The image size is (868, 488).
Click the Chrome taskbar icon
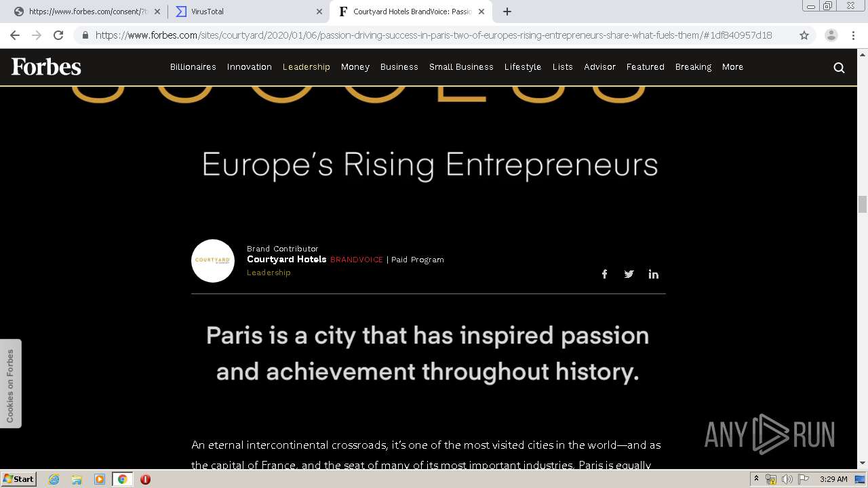click(122, 479)
